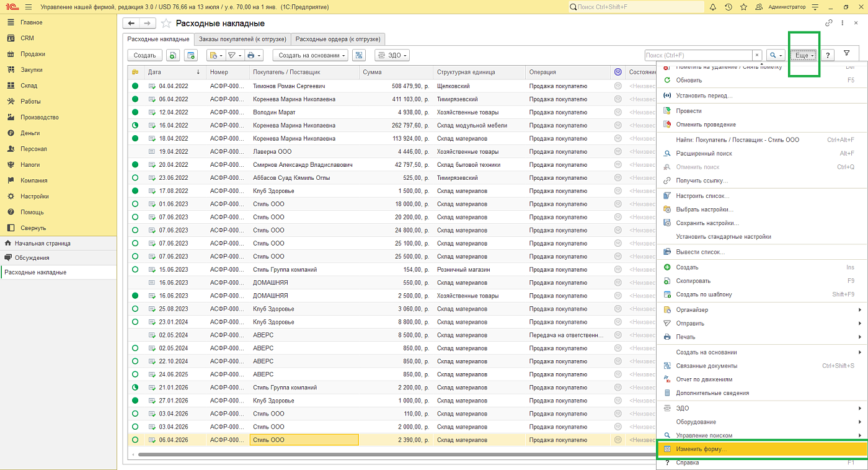Click create from template toolbar icon

coord(190,55)
